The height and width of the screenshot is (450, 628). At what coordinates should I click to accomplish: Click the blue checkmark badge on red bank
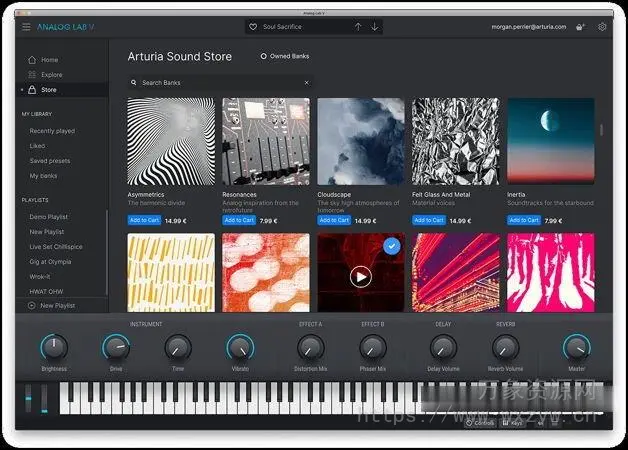point(392,246)
